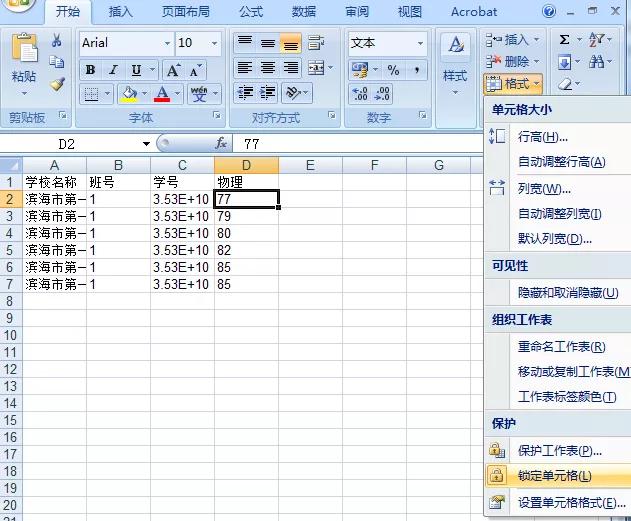Decrease indent icon
Image resolution: width=631 pixels, height=521 pixels.
(245, 93)
